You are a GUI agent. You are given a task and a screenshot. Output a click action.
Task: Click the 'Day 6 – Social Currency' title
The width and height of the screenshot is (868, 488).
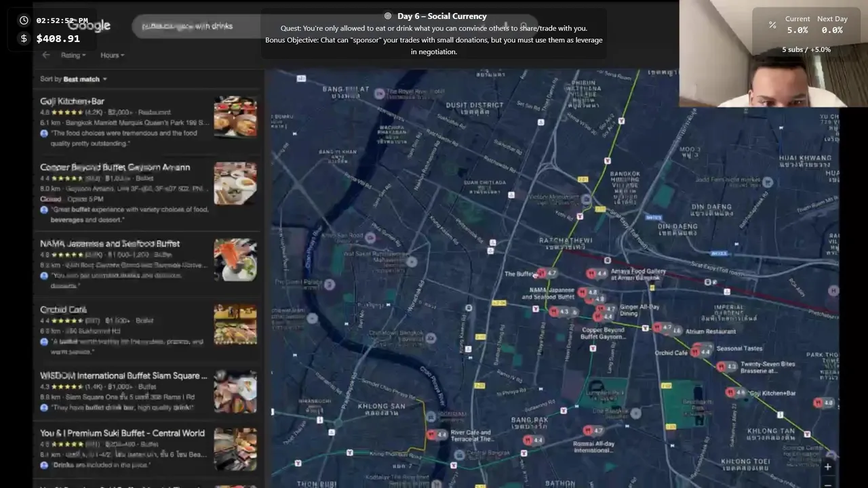[442, 16]
